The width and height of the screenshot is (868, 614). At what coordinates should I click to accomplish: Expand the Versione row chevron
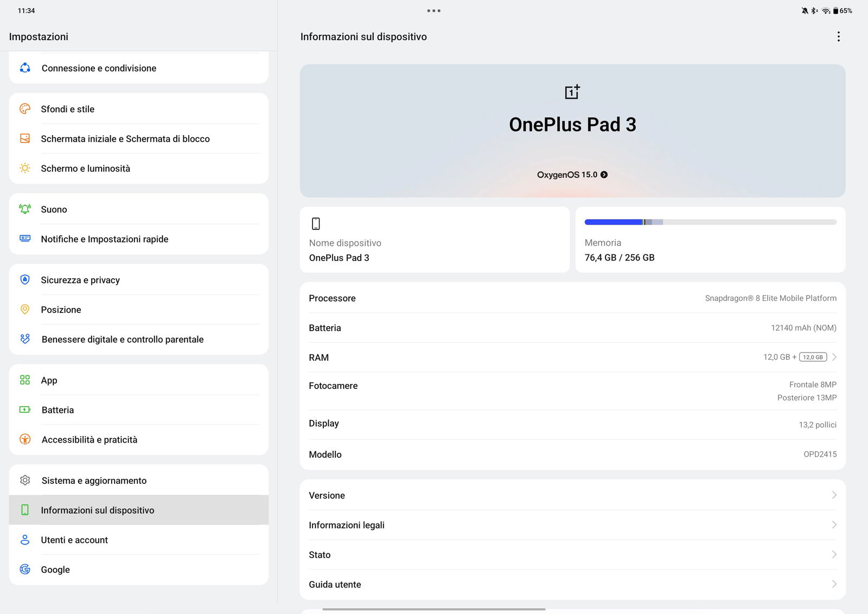(x=834, y=495)
